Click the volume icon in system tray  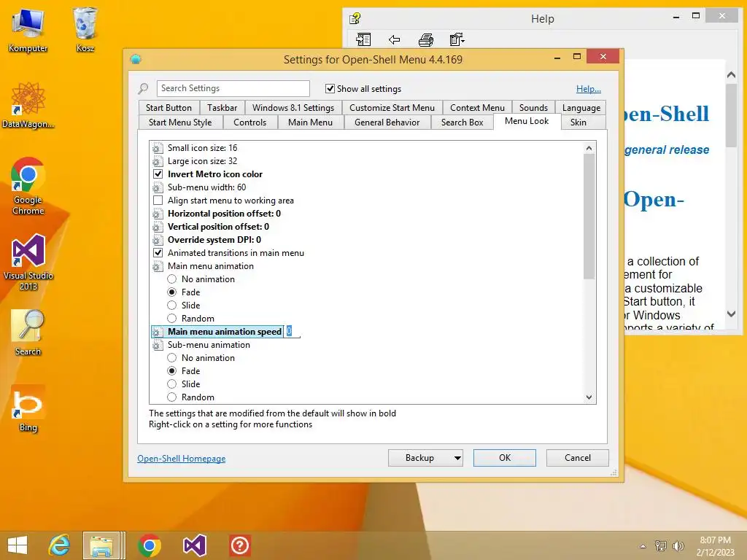point(678,546)
